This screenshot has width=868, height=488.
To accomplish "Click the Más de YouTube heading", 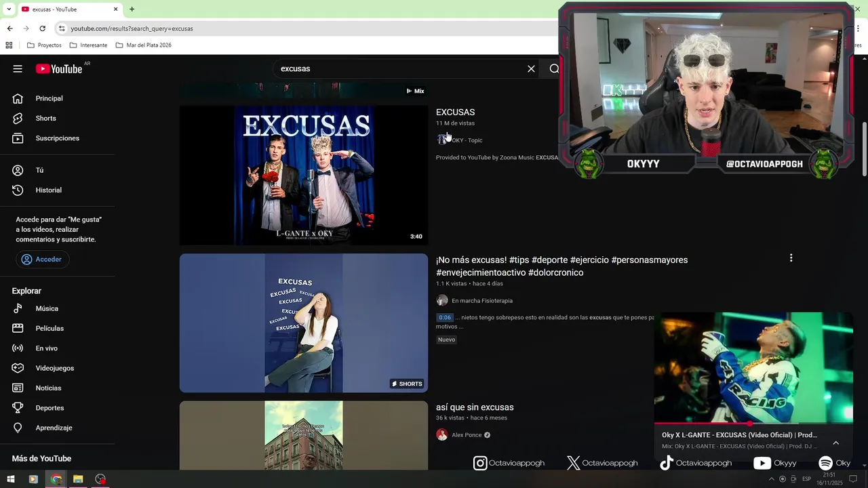I will [x=41, y=459].
